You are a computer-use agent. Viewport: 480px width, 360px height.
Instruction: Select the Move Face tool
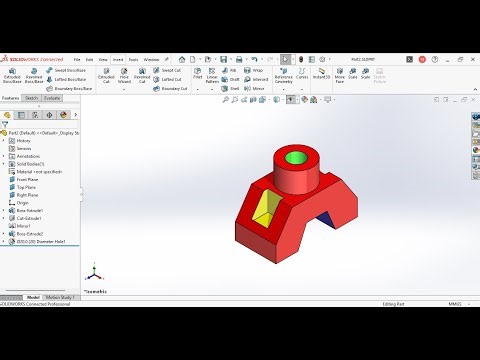(340, 75)
